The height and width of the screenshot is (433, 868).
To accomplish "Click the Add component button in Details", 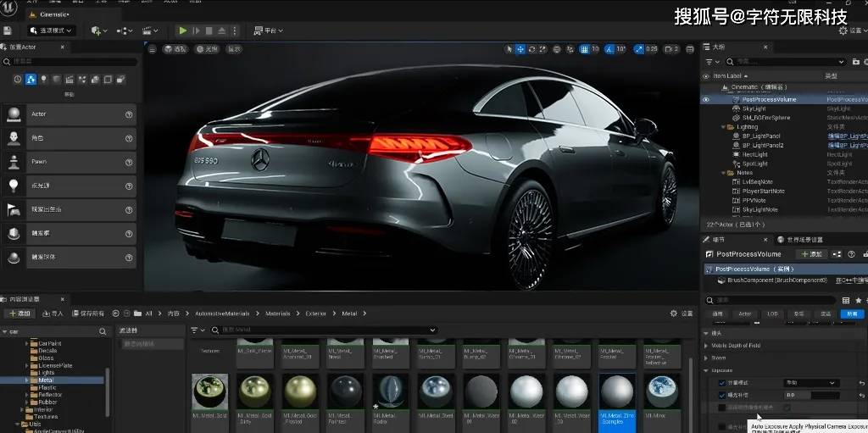I will tap(811, 254).
